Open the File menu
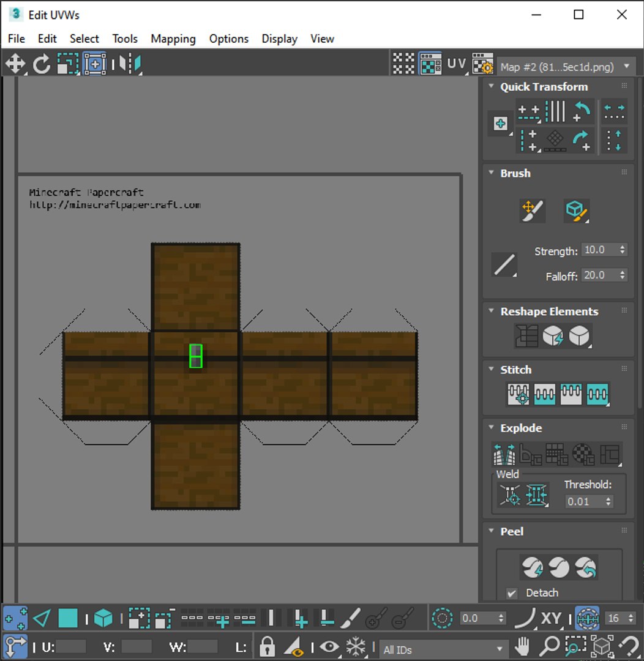This screenshot has height=661, width=644. pos(17,39)
